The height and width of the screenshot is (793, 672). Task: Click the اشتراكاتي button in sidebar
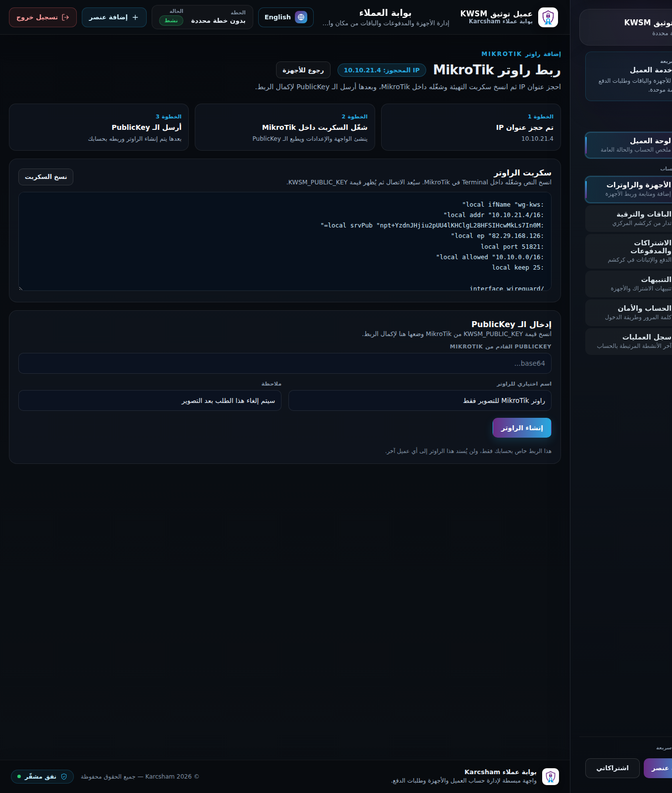[x=613, y=768]
